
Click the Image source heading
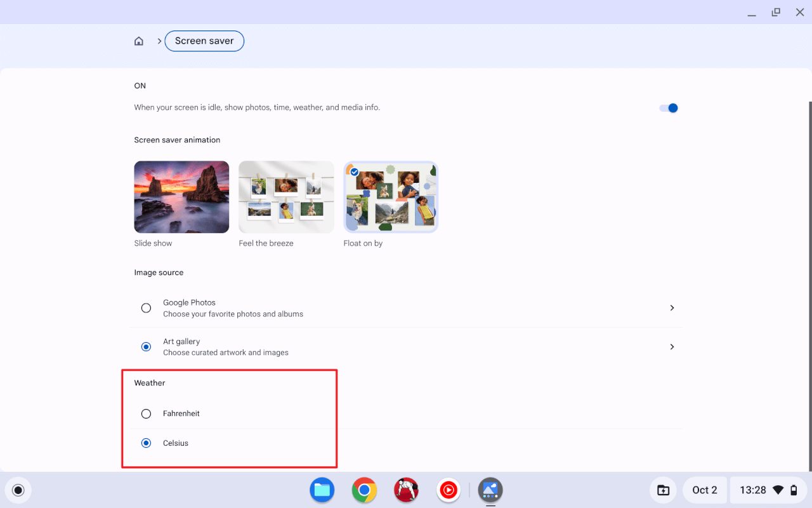pyautogui.click(x=159, y=272)
